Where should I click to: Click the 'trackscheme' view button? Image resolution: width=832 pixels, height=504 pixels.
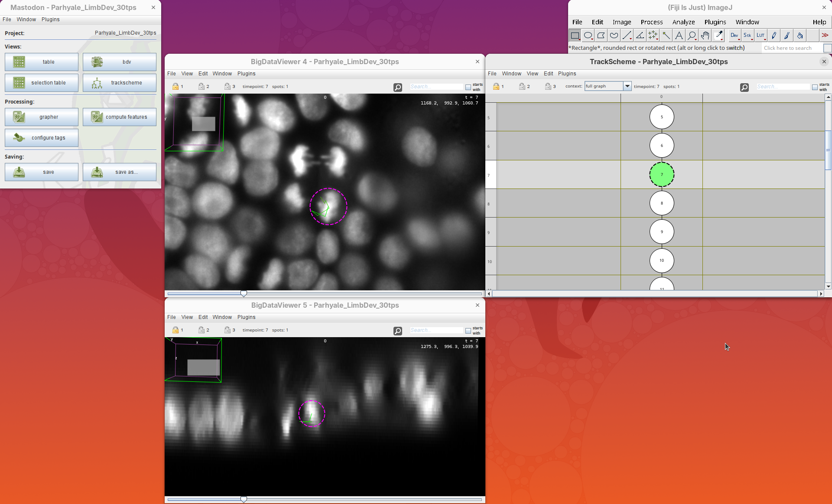[x=120, y=83]
